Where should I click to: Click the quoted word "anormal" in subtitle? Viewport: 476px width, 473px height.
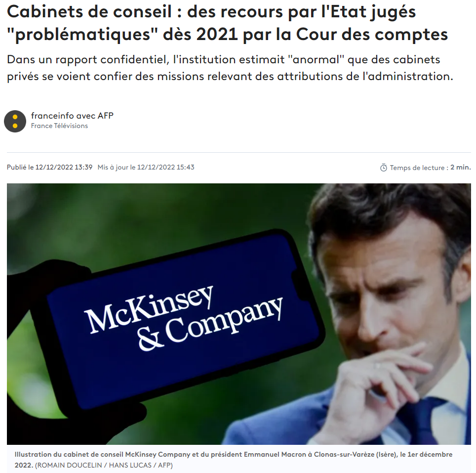(316, 59)
